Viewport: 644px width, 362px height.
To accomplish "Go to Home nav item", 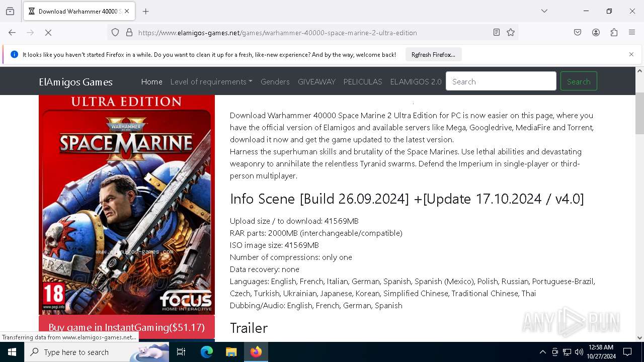I will [151, 81].
